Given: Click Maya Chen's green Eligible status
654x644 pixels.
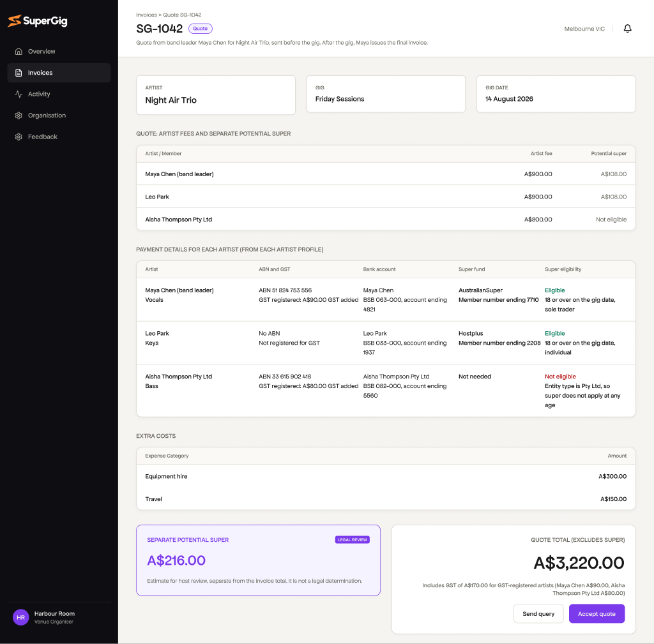Looking at the screenshot, I should (x=555, y=290).
